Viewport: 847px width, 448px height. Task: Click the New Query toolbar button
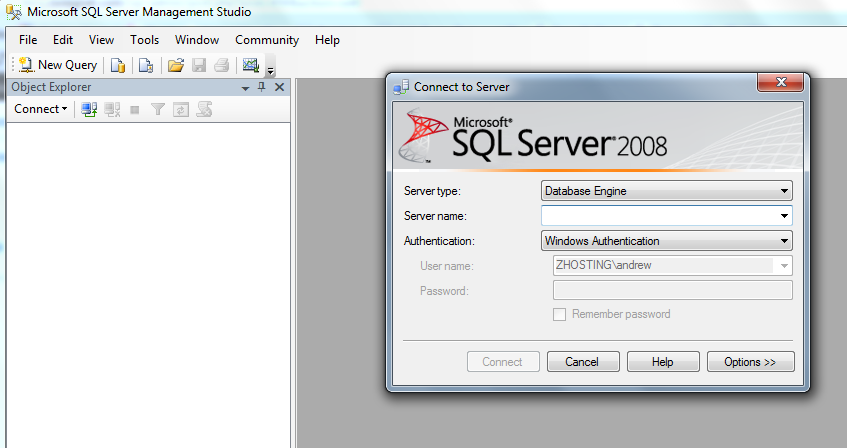pyautogui.click(x=58, y=65)
